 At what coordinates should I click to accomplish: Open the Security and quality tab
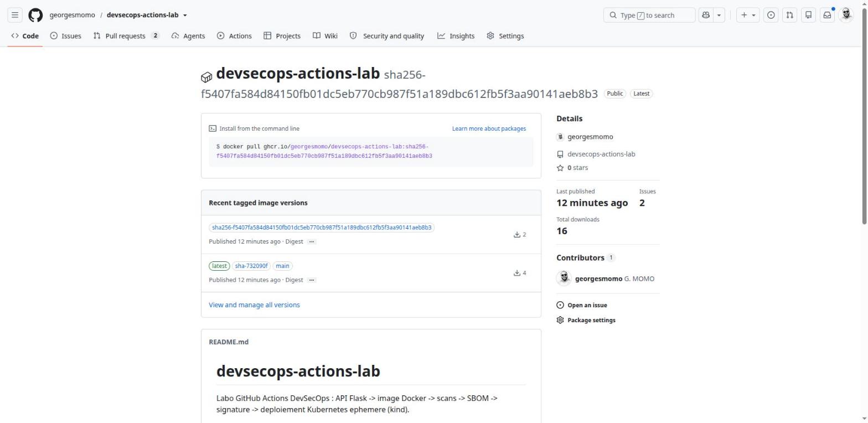387,36
